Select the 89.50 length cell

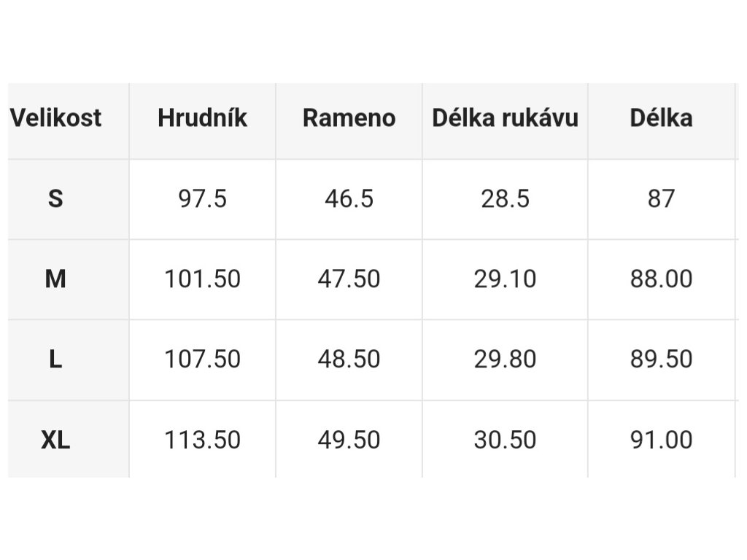pyautogui.click(x=661, y=359)
